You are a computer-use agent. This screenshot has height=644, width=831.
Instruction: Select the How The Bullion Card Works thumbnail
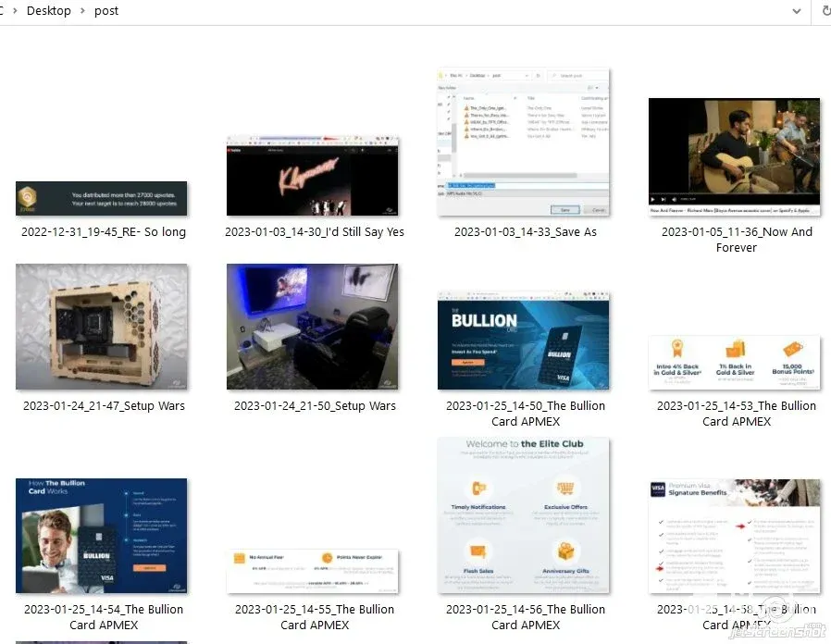tap(101, 536)
